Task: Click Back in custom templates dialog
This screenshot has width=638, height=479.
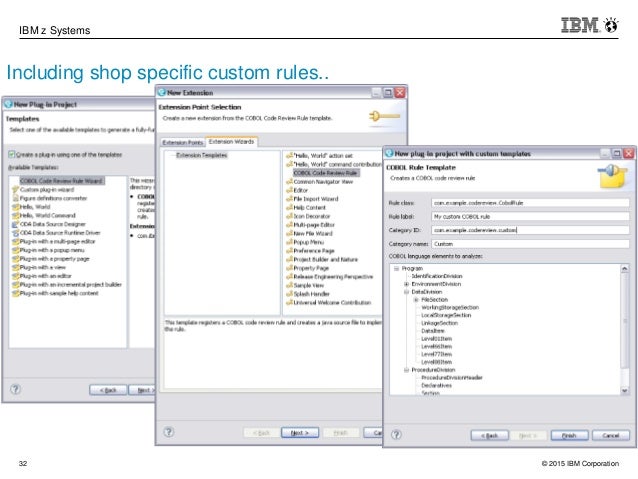Action: pyautogui.click(x=489, y=435)
